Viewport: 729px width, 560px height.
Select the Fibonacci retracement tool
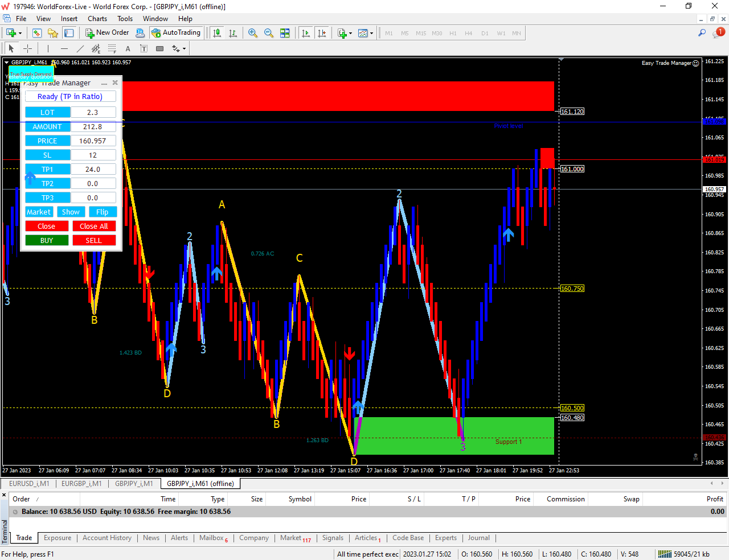pos(112,48)
